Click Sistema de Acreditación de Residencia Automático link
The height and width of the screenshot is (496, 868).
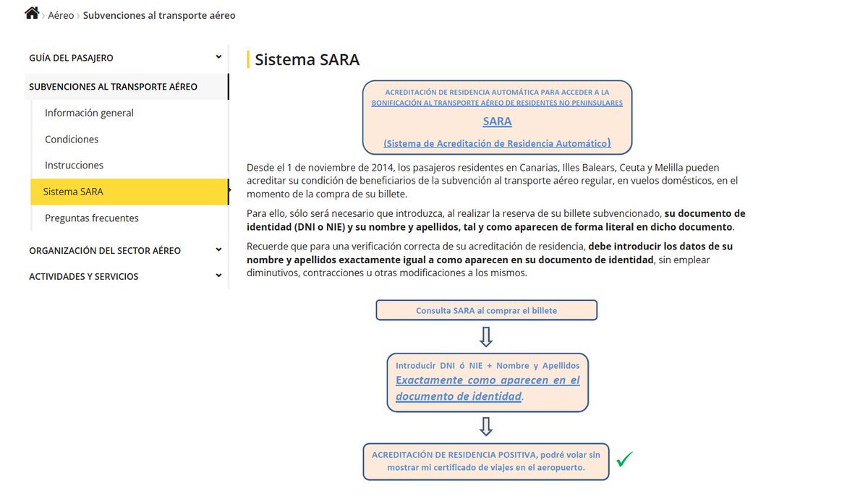click(x=497, y=143)
